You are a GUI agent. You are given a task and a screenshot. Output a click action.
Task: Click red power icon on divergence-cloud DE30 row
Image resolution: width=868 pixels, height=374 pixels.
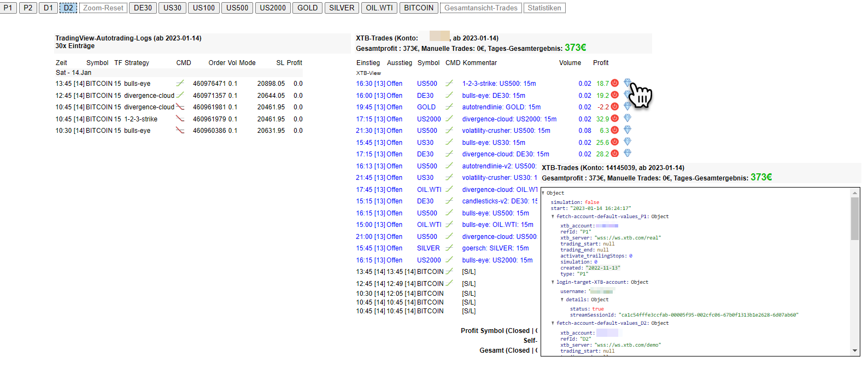614,154
